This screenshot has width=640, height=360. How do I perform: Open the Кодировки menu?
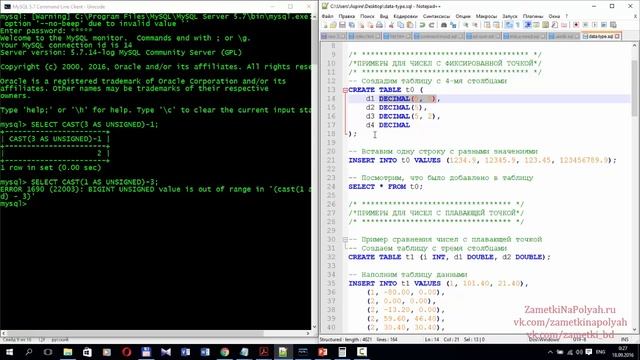[x=405, y=16]
